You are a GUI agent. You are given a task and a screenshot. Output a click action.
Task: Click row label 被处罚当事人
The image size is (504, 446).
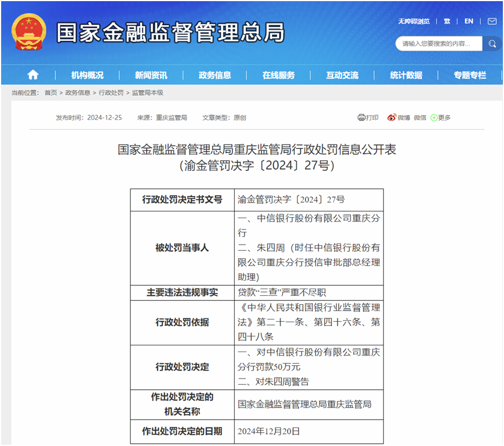tap(182, 247)
